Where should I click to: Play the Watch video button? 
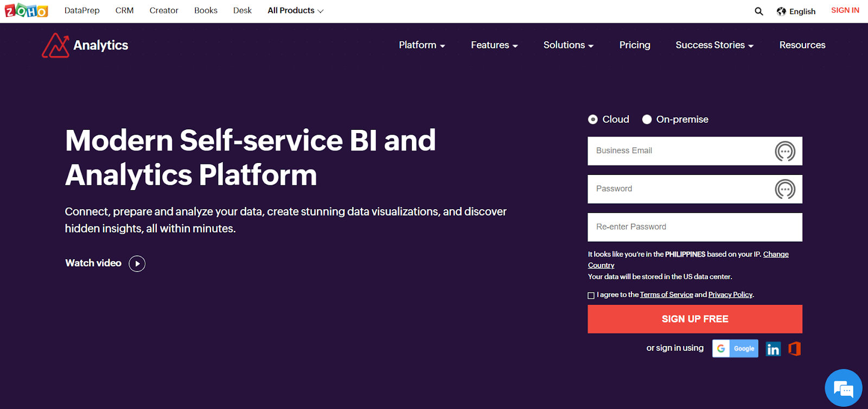pyautogui.click(x=137, y=263)
